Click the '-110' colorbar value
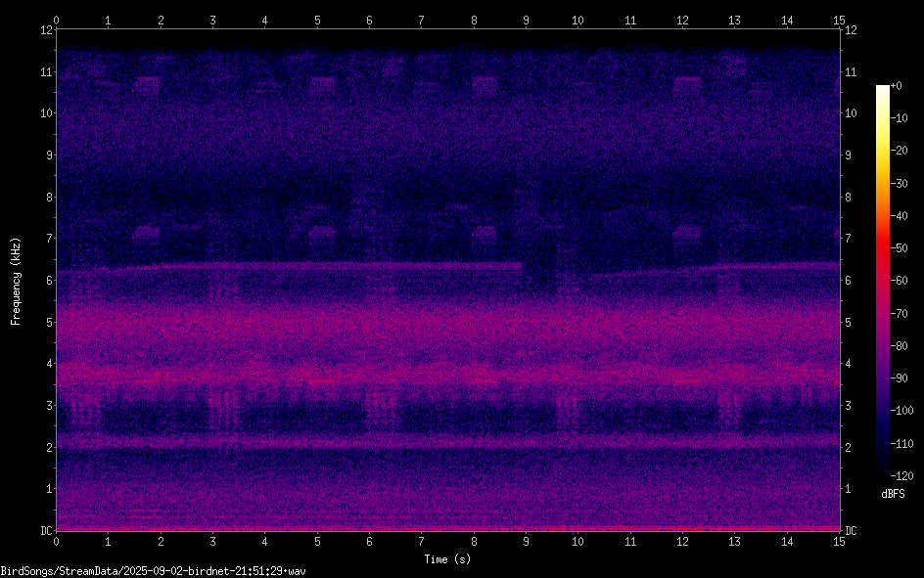The image size is (924, 578). 901,444
